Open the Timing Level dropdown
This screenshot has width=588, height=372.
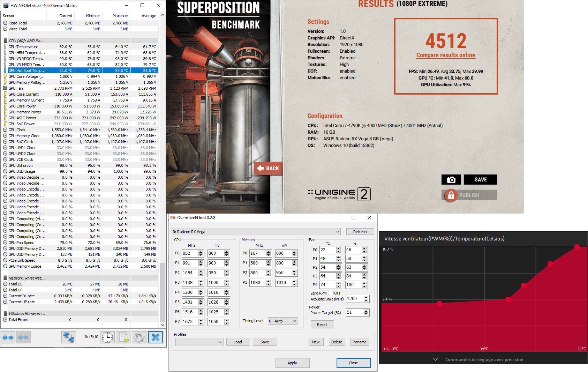[282, 321]
